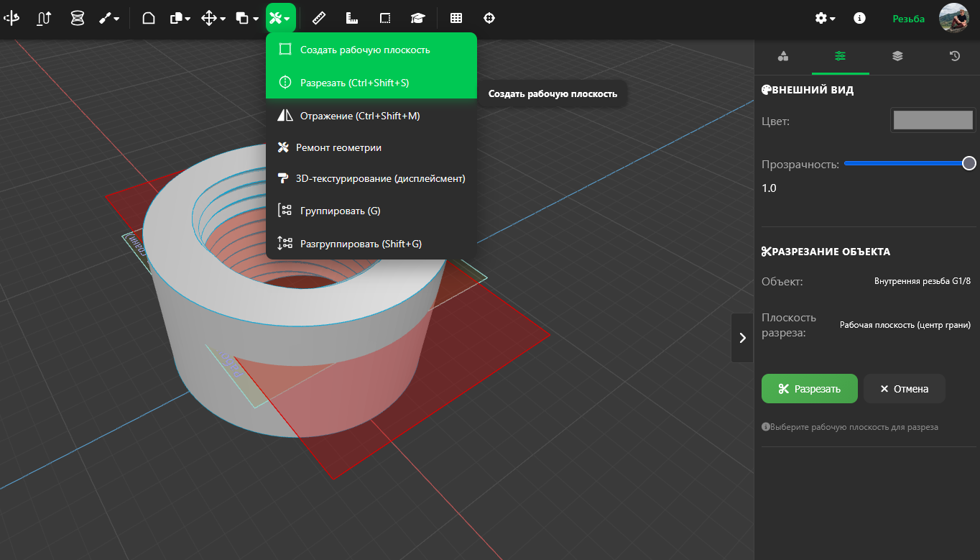
Task: Select the revolve-around-axis tool icon
Action: click(11, 19)
